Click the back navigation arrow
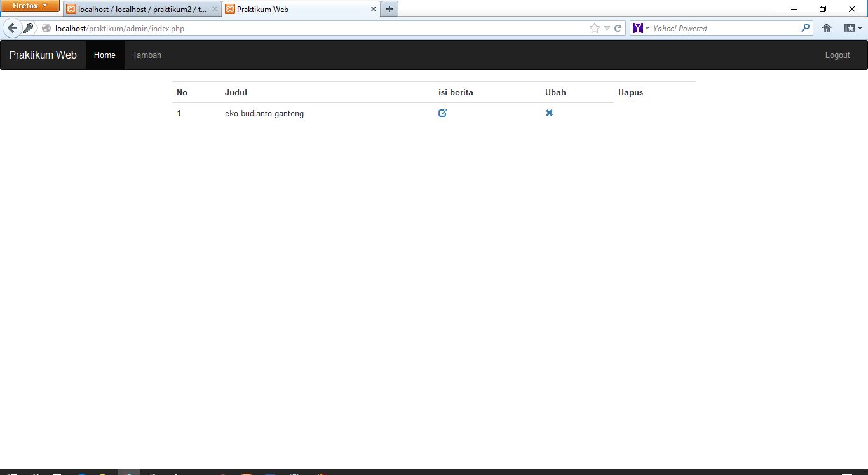 pos(12,27)
